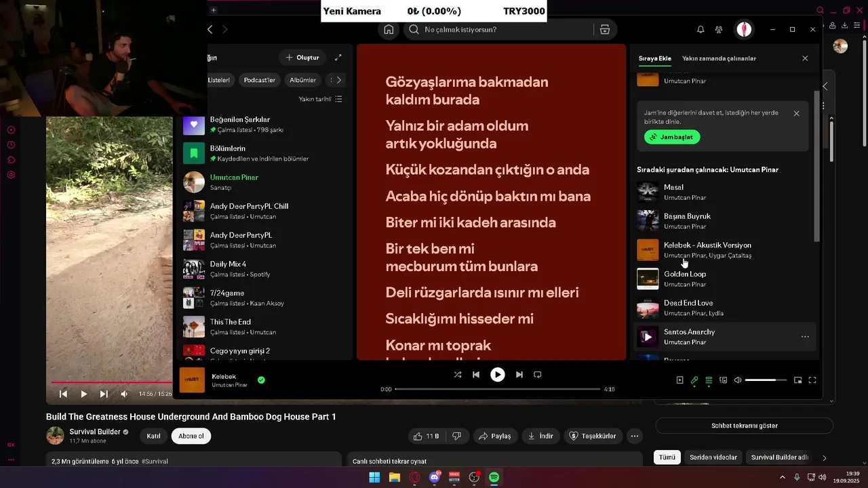
Task: Seek on Spotify's song progress bar
Action: click(498, 389)
